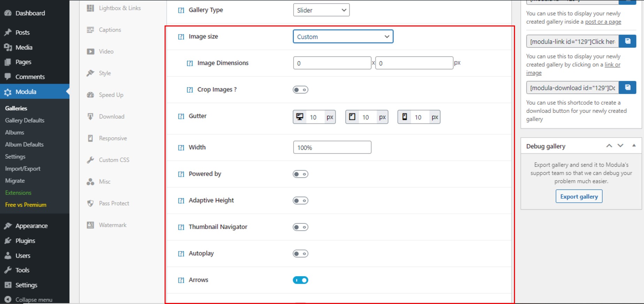
Task: Open the Custom CSS tab
Action: (114, 160)
